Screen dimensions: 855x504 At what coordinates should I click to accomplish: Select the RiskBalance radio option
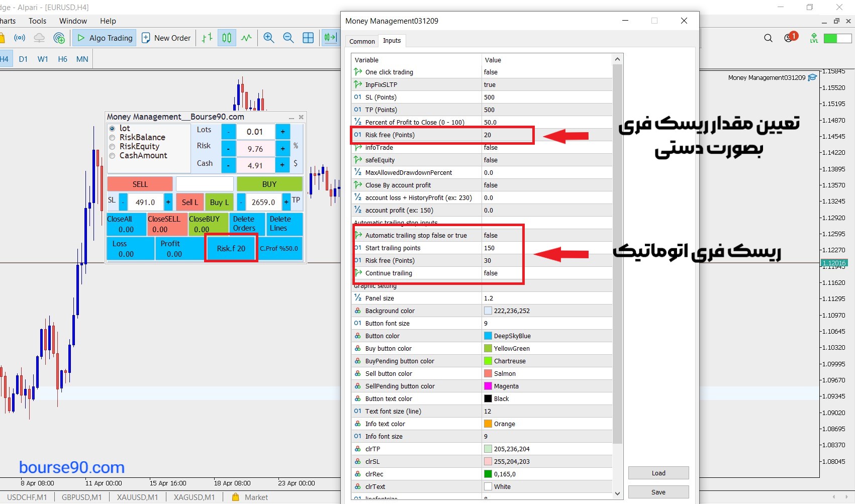click(x=113, y=138)
